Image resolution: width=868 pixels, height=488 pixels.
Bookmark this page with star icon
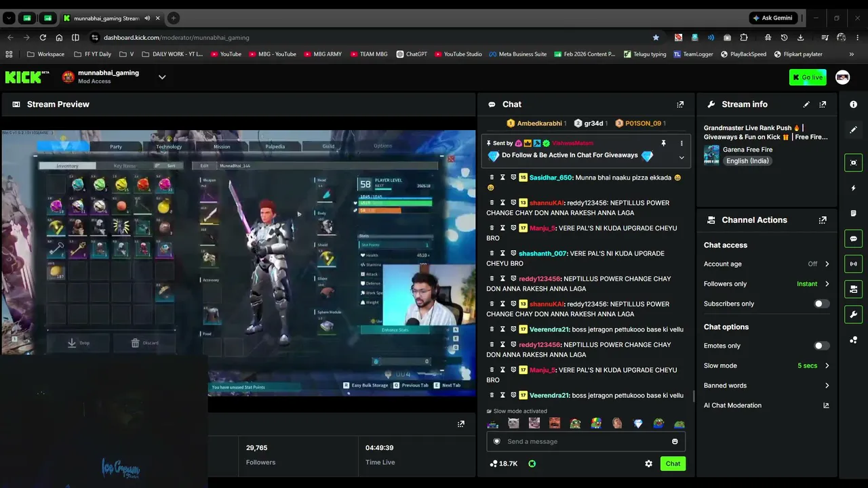(x=656, y=37)
